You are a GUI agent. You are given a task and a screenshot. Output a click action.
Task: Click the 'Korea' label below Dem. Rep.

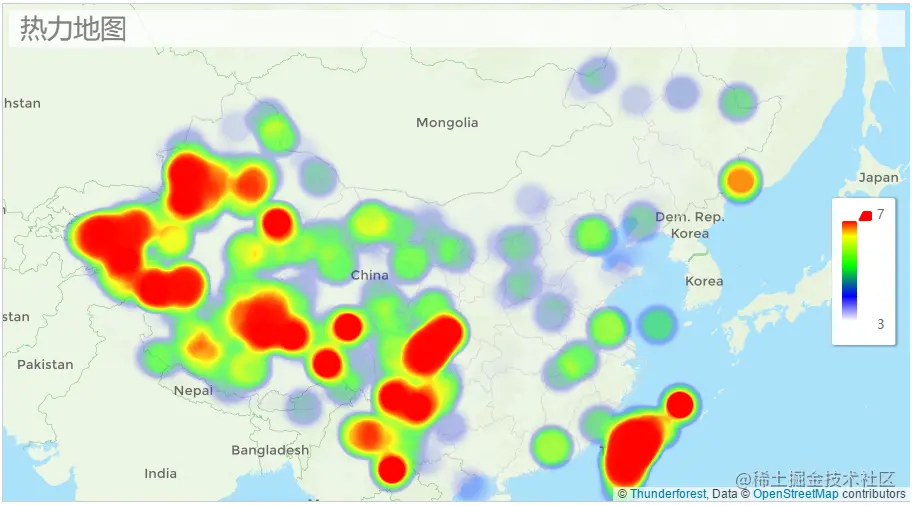pyautogui.click(x=704, y=281)
